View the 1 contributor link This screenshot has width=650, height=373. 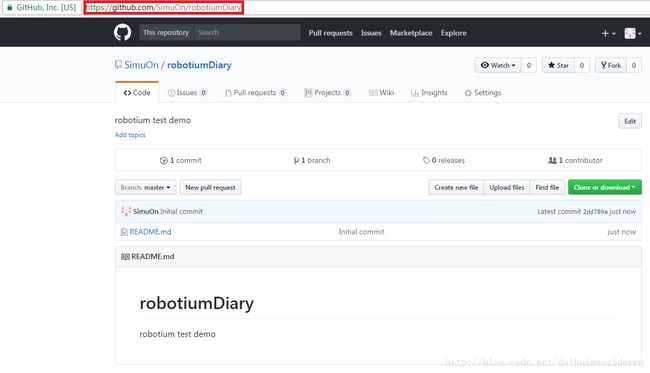coord(575,160)
